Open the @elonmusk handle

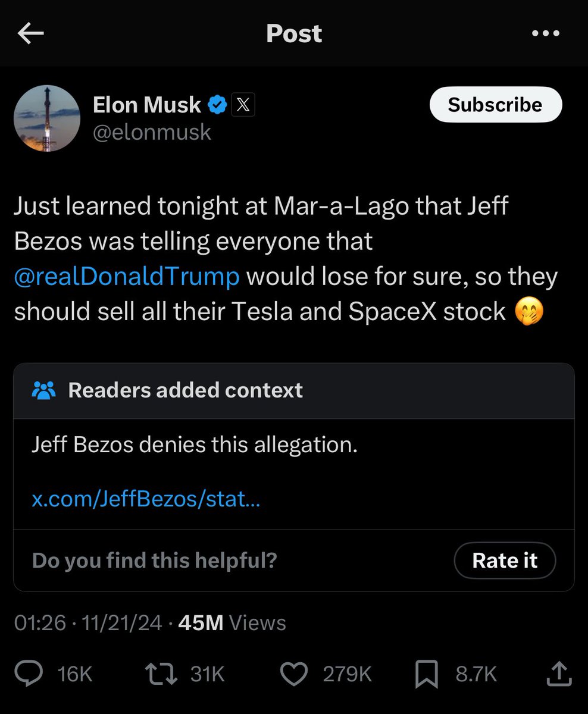(x=152, y=131)
